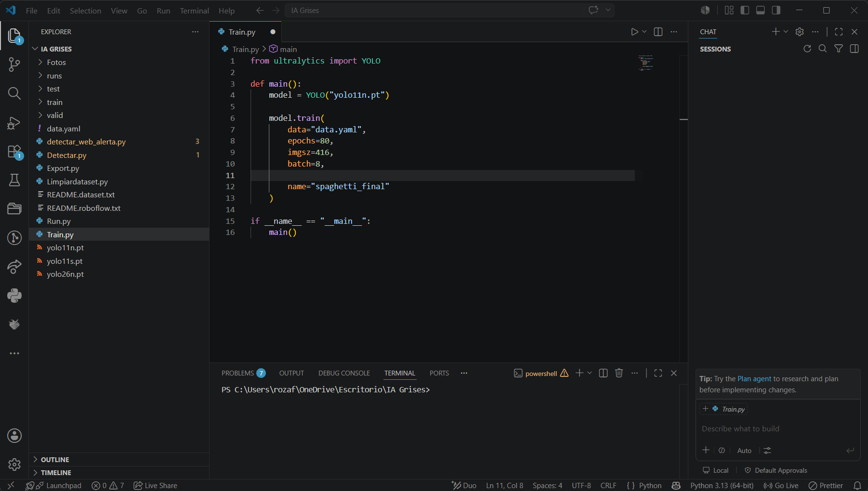This screenshot has width=868, height=491.
Task: Open the Terminal menu
Action: click(194, 11)
